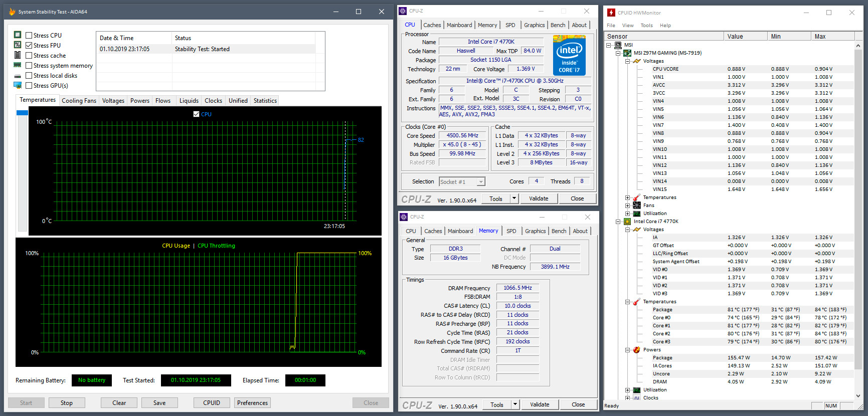868x416 pixels.
Task: Collapse Voltages under MSI Z97M GAMING
Action: [627, 61]
